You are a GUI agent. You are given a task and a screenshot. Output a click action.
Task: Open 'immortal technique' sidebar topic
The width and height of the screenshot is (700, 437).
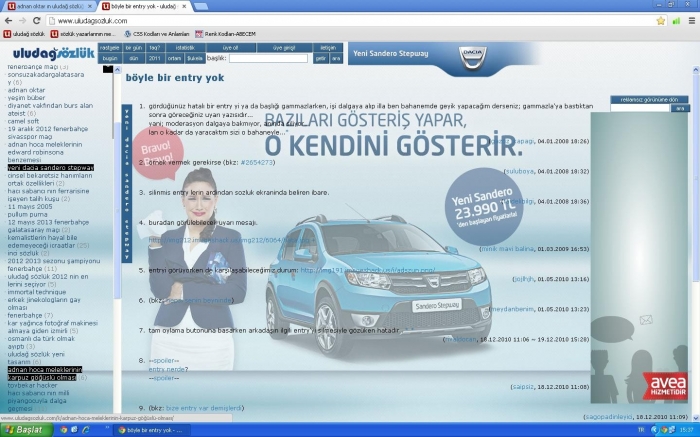[x=37, y=292]
